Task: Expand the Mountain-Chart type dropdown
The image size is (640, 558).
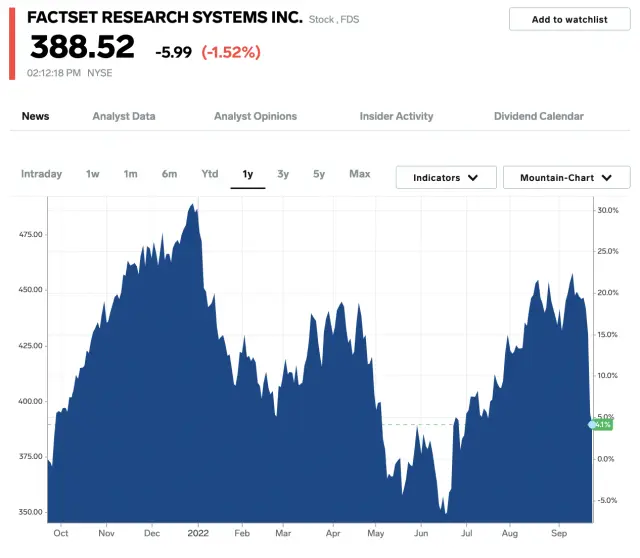Action: pyautogui.click(x=566, y=178)
